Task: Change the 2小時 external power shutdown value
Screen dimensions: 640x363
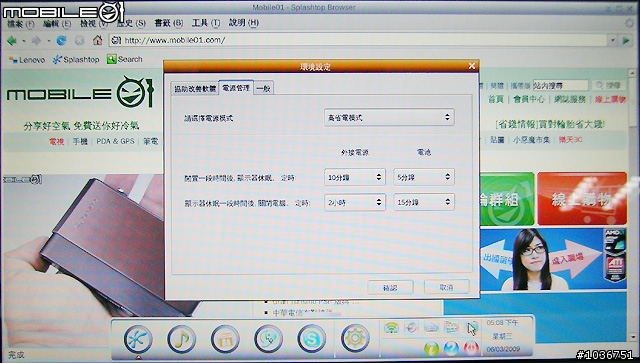Action: 355,202
